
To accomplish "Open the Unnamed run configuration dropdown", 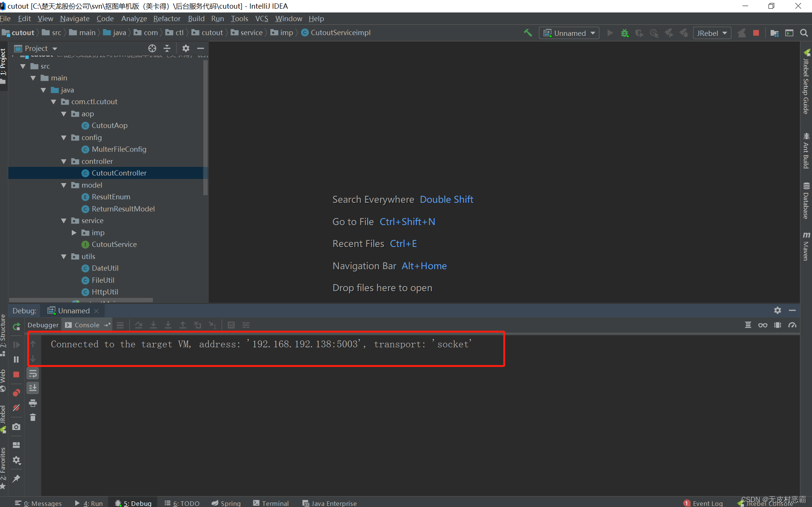I will coord(569,33).
